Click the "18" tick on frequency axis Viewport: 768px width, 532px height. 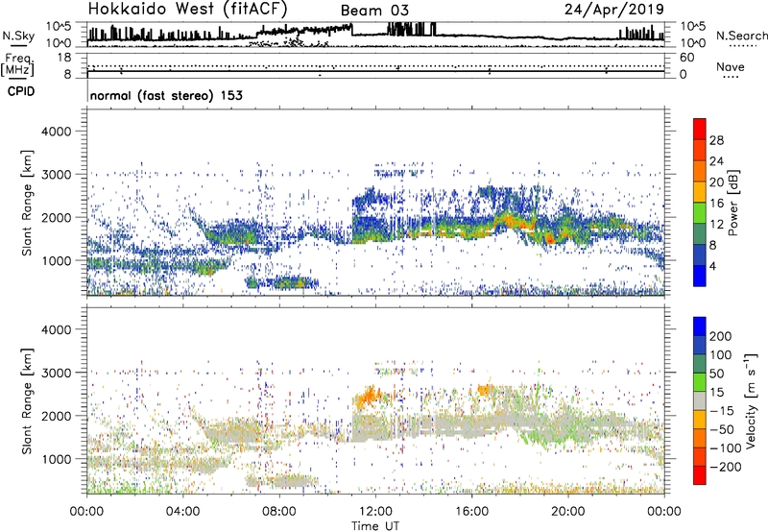pyautogui.click(x=64, y=58)
